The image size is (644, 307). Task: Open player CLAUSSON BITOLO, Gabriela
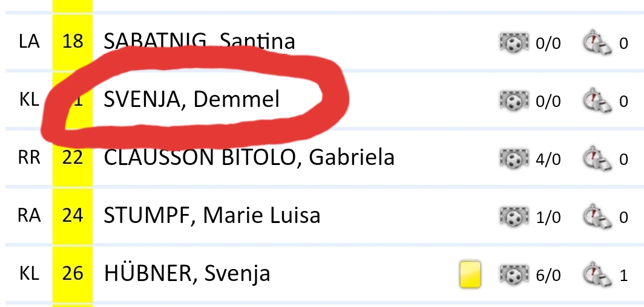(249, 158)
